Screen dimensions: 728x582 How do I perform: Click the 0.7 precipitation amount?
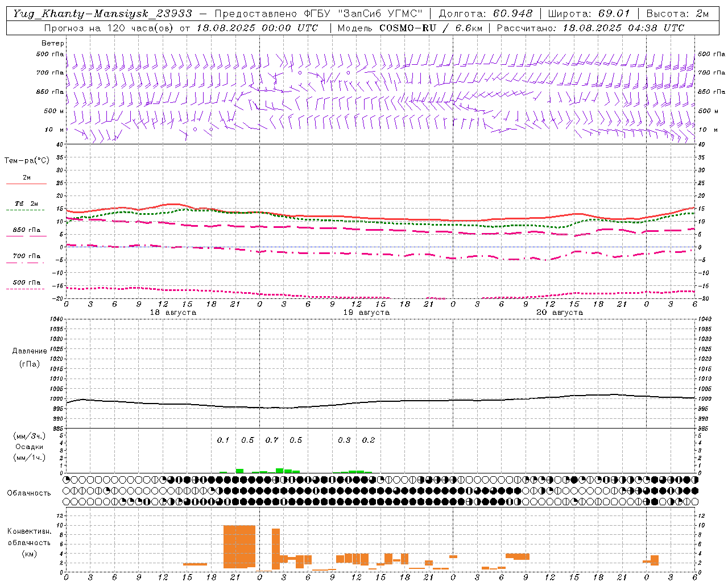[x=272, y=440]
